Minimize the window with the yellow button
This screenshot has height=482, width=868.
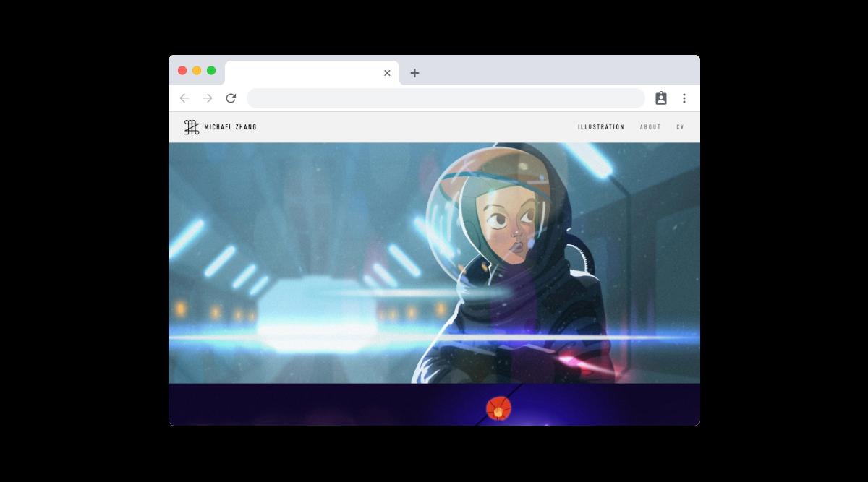pos(197,70)
